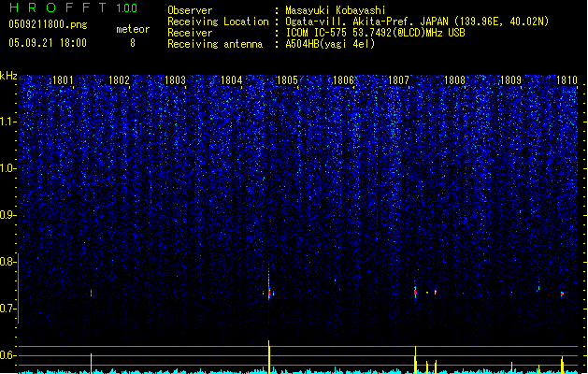Click the Receiving antenna label
The image size is (588, 374).
pos(215,44)
